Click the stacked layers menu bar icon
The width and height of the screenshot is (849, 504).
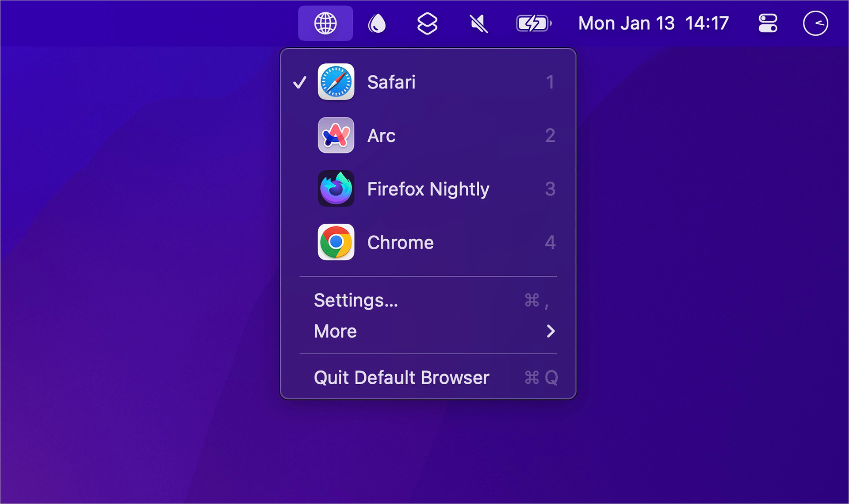[427, 23]
